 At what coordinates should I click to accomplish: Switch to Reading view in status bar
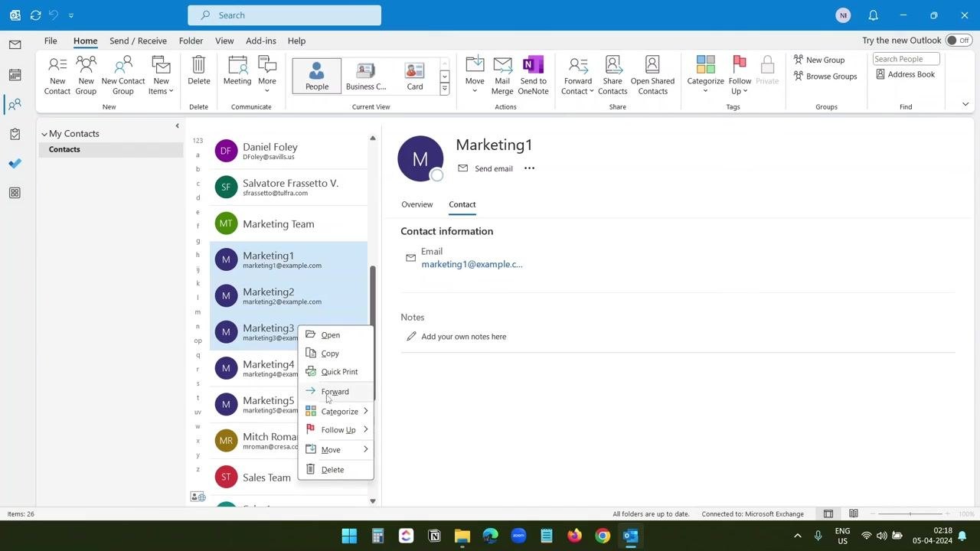click(853, 514)
